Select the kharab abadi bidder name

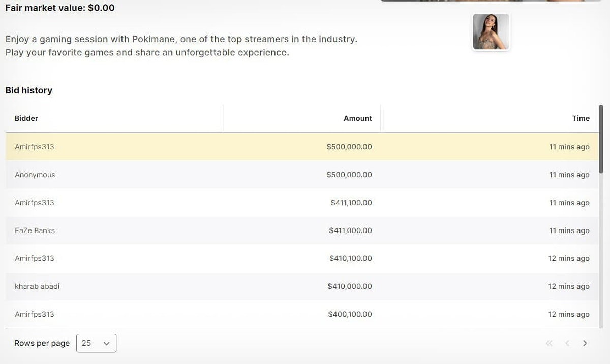click(x=37, y=286)
